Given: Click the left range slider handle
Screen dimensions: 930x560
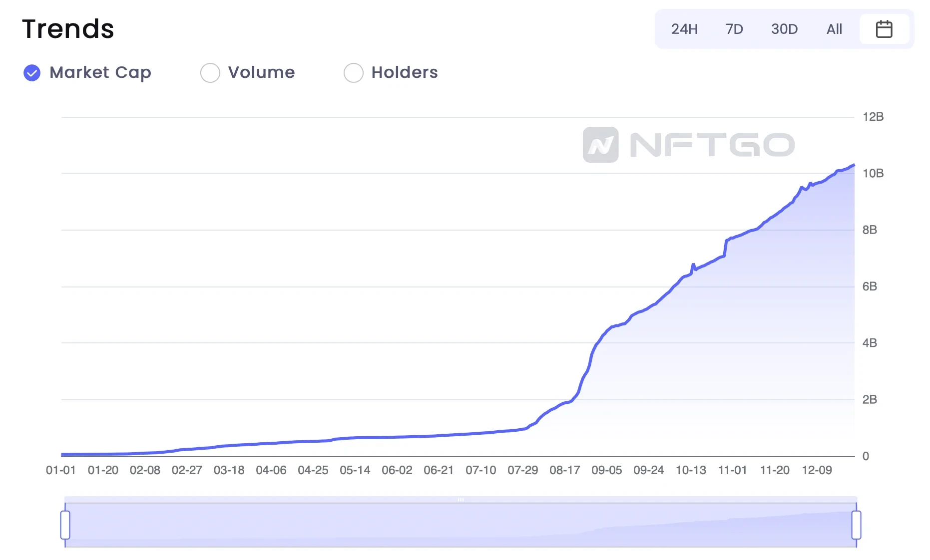Looking at the screenshot, I should coord(65,525).
